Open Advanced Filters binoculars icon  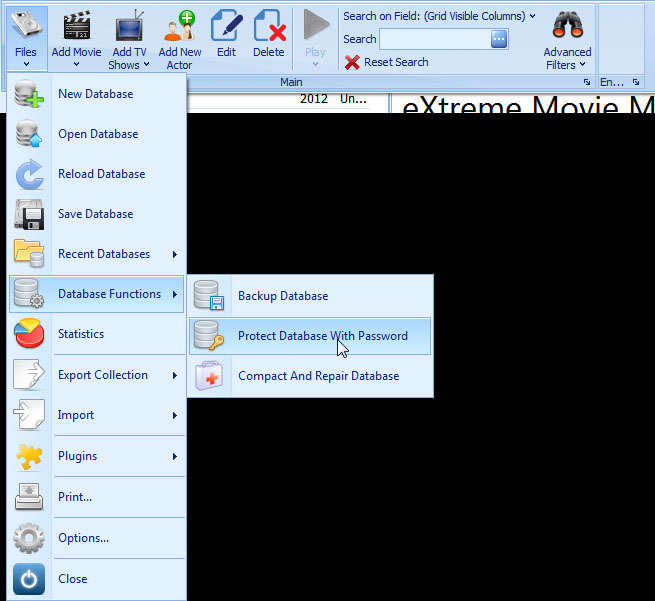point(567,26)
